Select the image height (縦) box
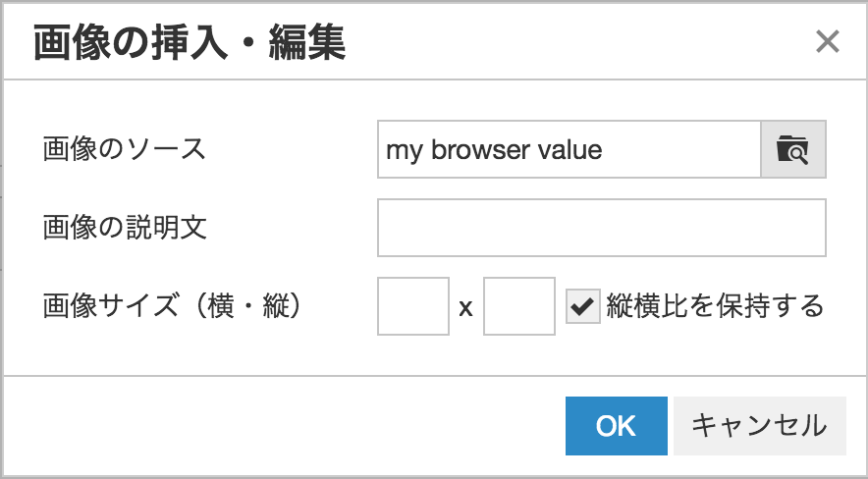Screen dimensions: 868x479 click(519, 306)
